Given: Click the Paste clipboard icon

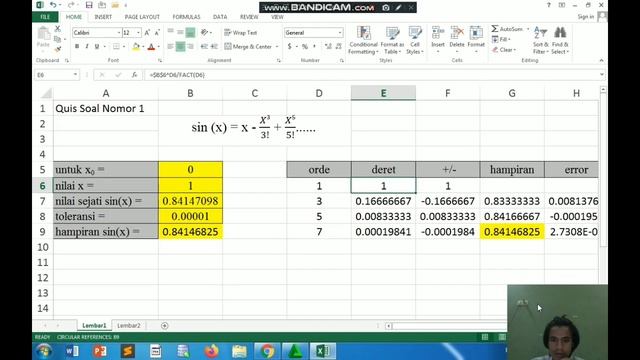Looking at the screenshot, I should [x=43, y=34].
